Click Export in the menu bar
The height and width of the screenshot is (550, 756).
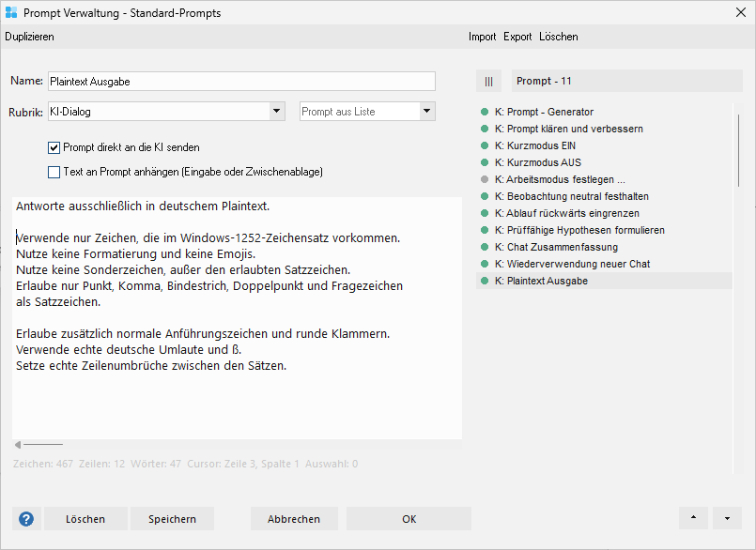tap(517, 37)
